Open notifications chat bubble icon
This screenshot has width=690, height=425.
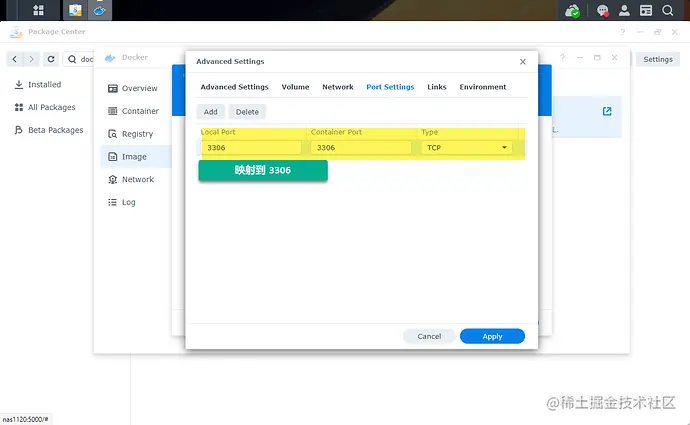click(x=602, y=11)
